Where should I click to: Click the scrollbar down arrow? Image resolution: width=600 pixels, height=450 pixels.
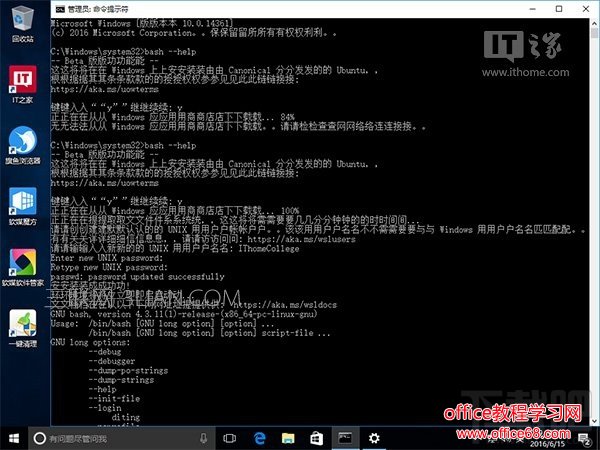click(x=594, y=421)
